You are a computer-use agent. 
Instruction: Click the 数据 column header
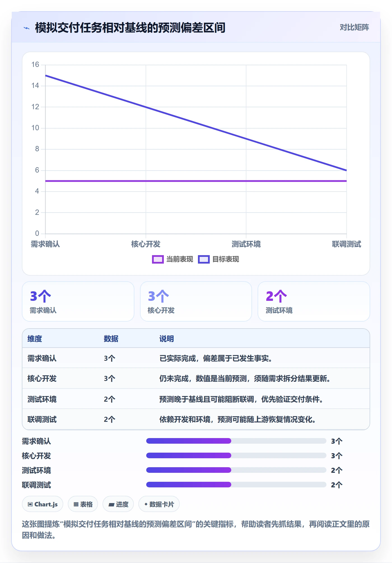pos(111,339)
